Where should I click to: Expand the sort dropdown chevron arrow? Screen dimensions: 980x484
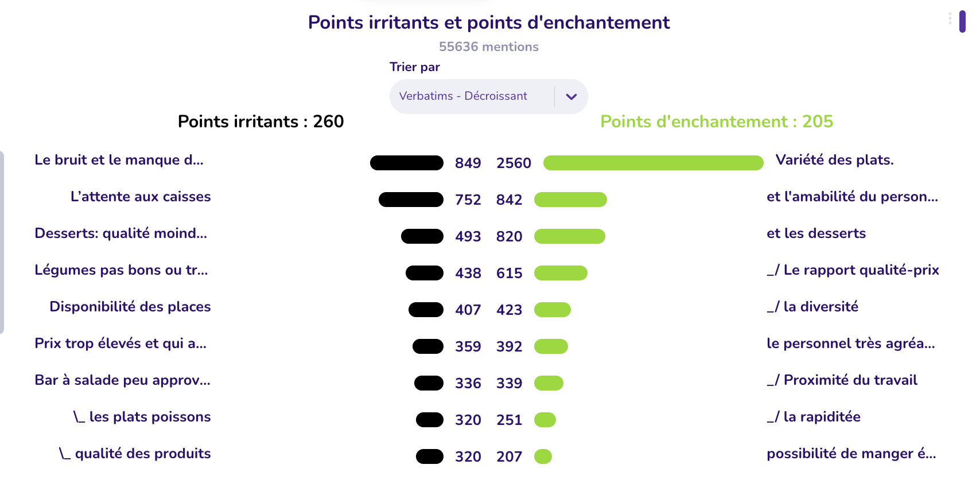click(x=571, y=96)
